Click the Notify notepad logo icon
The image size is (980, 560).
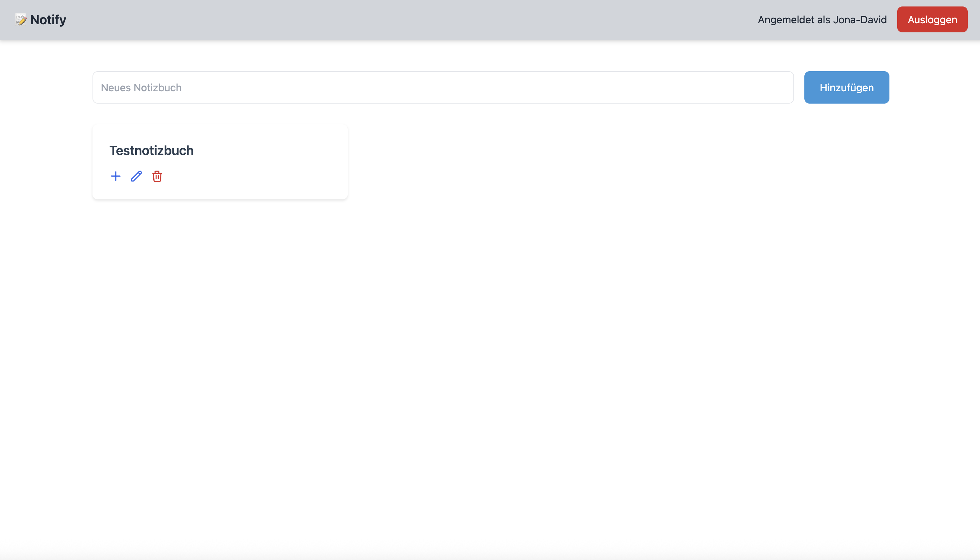pos(21,19)
